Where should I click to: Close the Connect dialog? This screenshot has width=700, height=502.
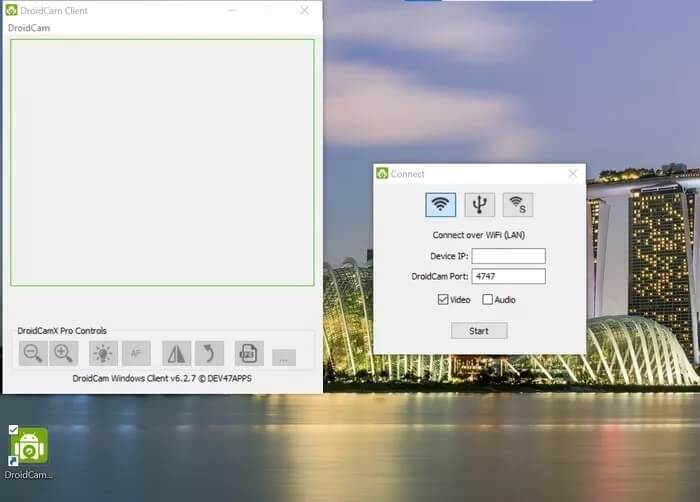point(573,173)
